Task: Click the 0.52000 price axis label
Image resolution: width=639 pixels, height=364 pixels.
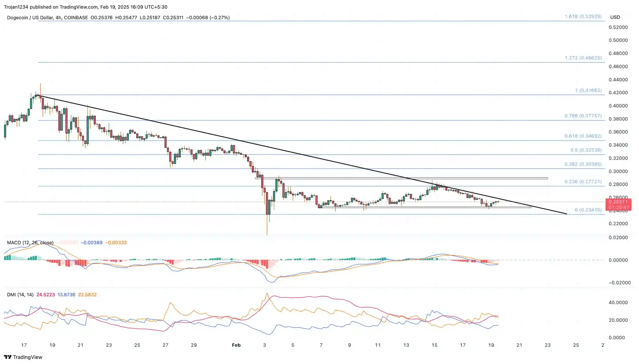Action: click(618, 27)
